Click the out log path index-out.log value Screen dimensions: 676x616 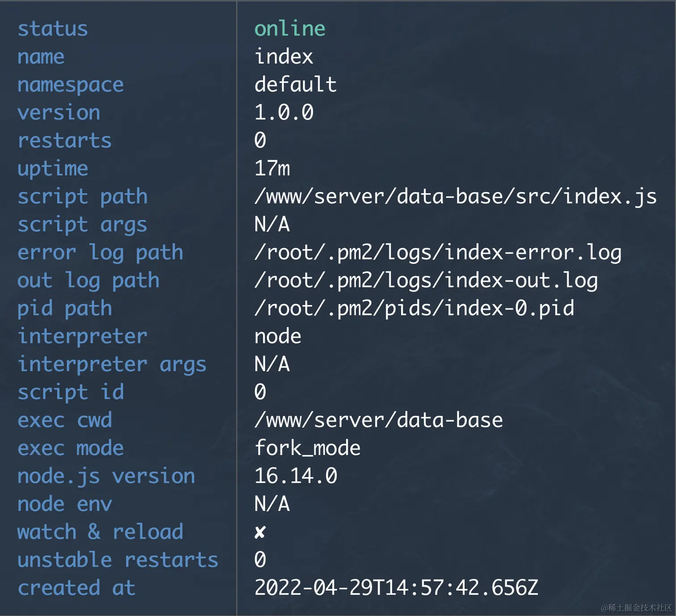pos(426,280)
